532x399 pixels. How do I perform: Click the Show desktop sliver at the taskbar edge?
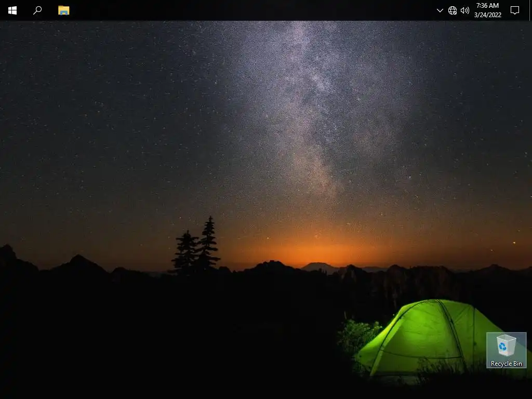coord(530,10)
